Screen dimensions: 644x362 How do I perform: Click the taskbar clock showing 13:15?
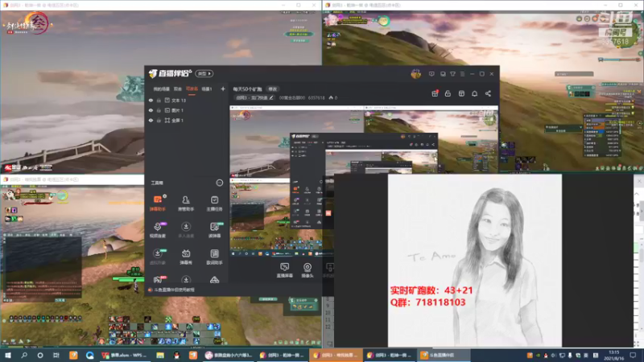(613, 355)
